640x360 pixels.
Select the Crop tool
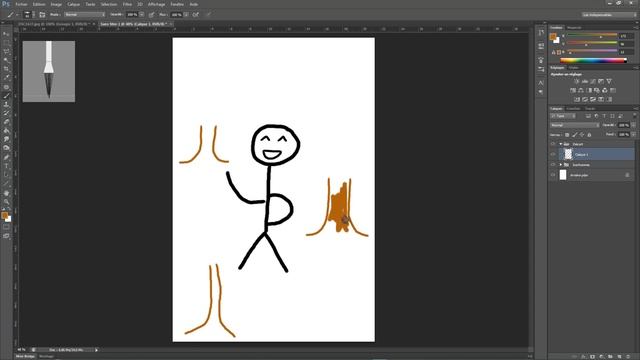tap(6, 69)
